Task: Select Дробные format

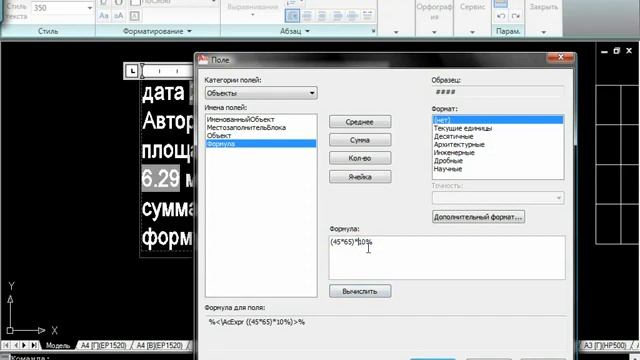Action: point(498,161)
